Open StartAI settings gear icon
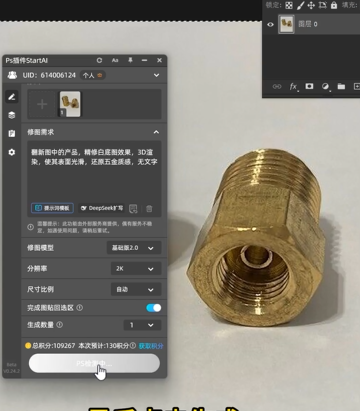 pyautogui.click(x=12, y=152)
